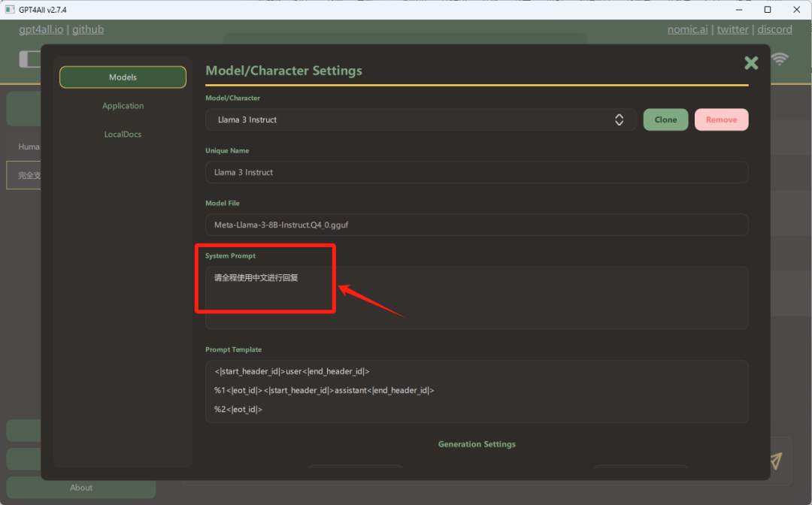Image resolution: width=812 pixels, height=505 pixels.
Task: Open the github link in the header
Action: pos(88,29)
